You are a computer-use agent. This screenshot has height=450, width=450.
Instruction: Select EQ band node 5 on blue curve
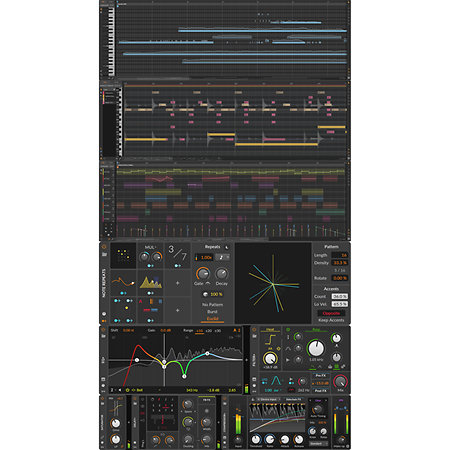[x=207, y=353]
